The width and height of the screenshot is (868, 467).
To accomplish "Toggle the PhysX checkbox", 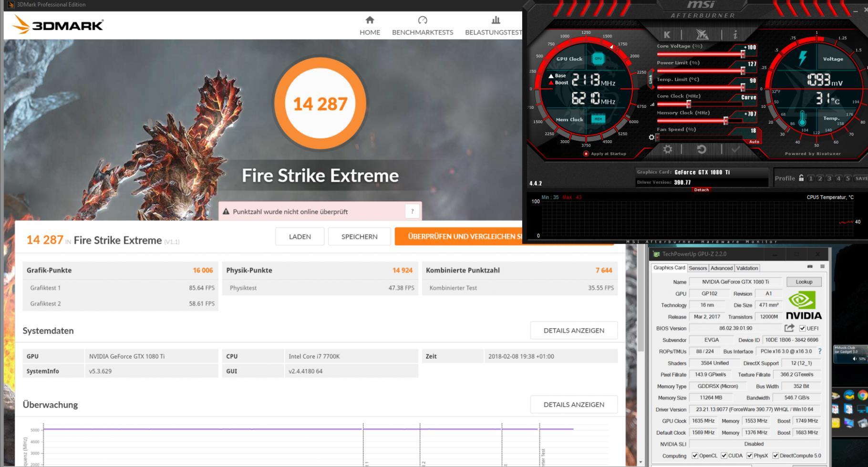I will coord(750,456).
